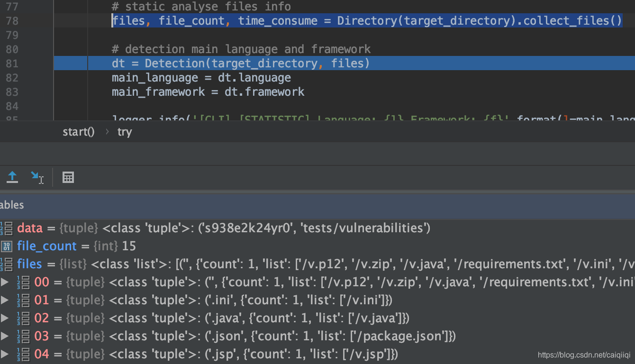Click the 'main_language = dt.language' line
635x364 pixels.
point(201,78)
